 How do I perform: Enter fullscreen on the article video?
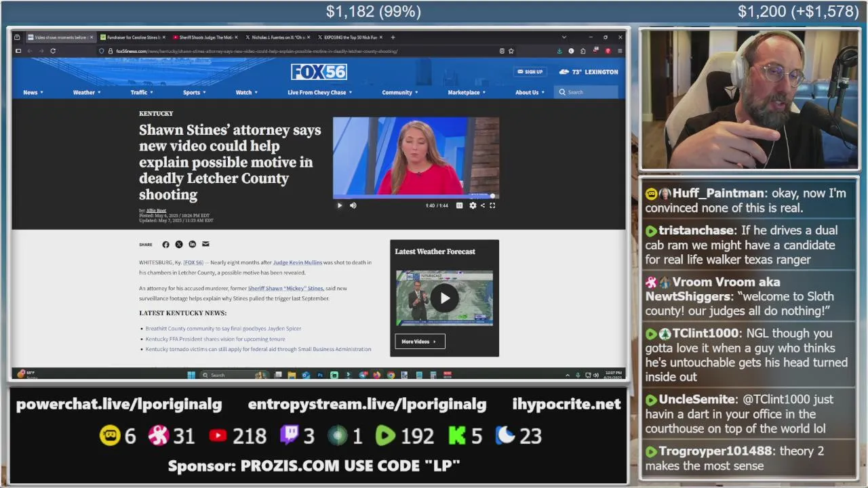(x=492, y=205)
